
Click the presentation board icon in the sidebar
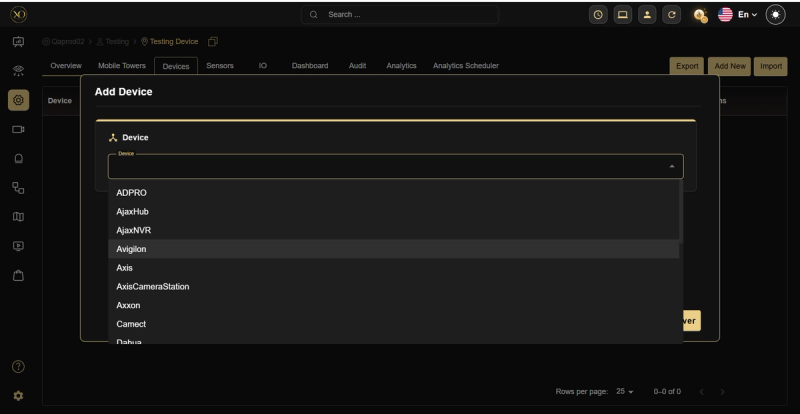pyautogui.click(x=18, y=41)
